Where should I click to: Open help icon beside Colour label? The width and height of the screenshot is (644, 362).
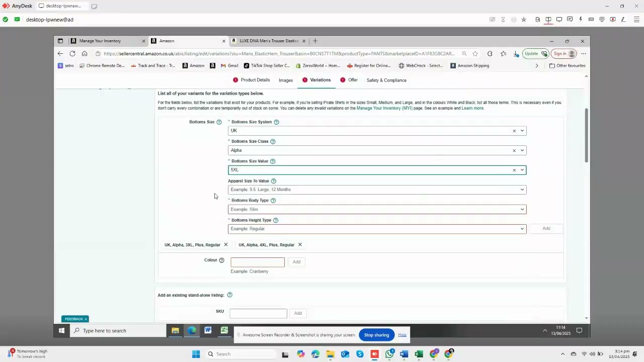click(x=221, y=260)
